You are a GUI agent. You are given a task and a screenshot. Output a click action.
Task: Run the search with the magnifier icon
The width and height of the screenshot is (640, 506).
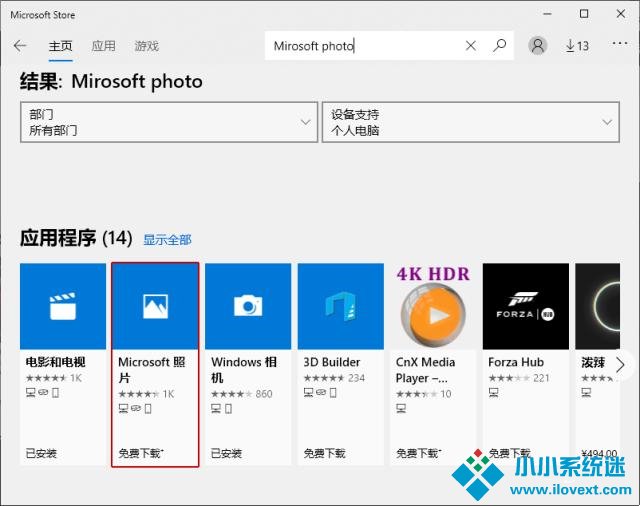coord(499,46)
